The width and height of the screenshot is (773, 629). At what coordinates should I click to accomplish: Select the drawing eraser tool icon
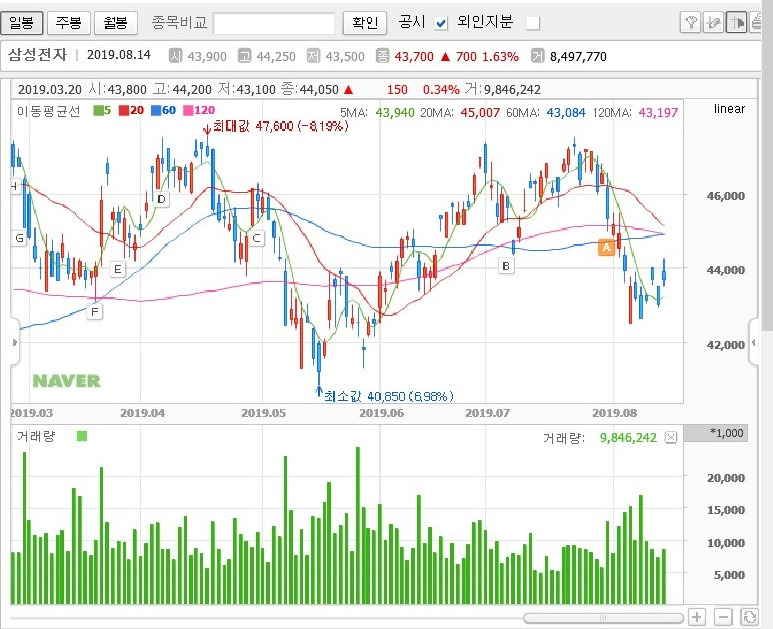click(x=713, y=22)
